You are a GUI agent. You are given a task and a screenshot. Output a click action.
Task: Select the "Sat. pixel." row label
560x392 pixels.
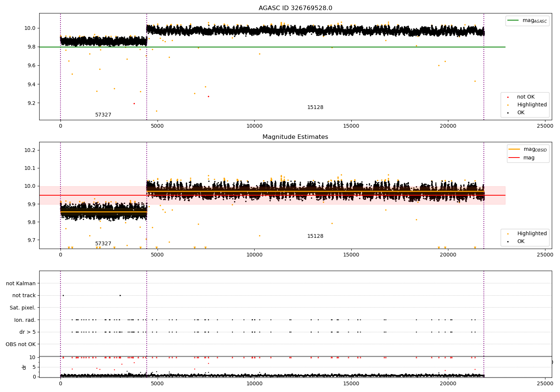(23, 308)
